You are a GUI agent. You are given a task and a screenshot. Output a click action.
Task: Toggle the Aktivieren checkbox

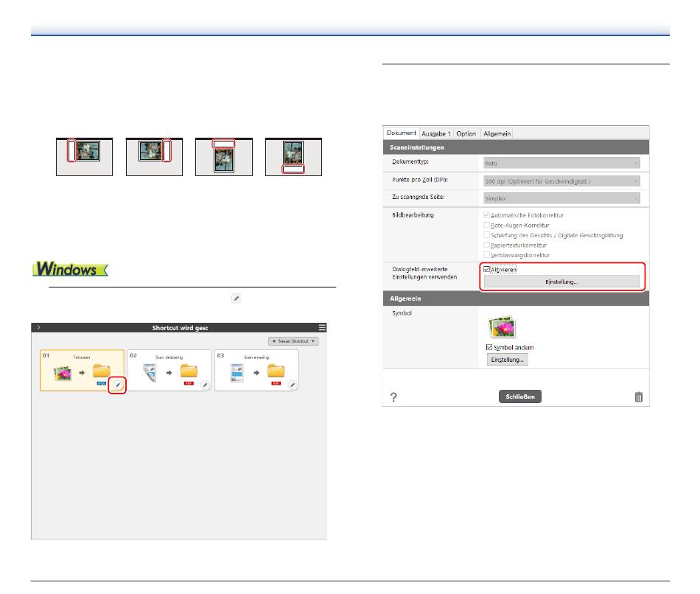486,269
